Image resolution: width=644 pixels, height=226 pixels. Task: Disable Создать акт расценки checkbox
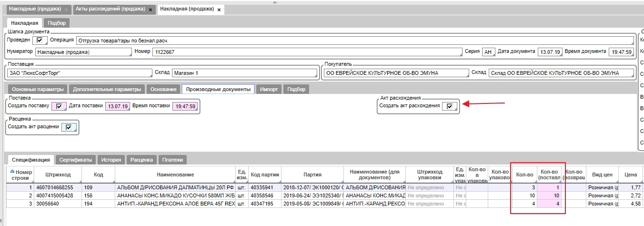(x=69, y=127)
